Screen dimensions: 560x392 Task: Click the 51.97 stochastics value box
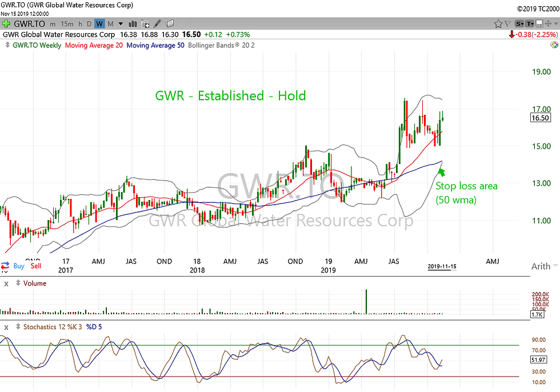click(x=539, y=359)
